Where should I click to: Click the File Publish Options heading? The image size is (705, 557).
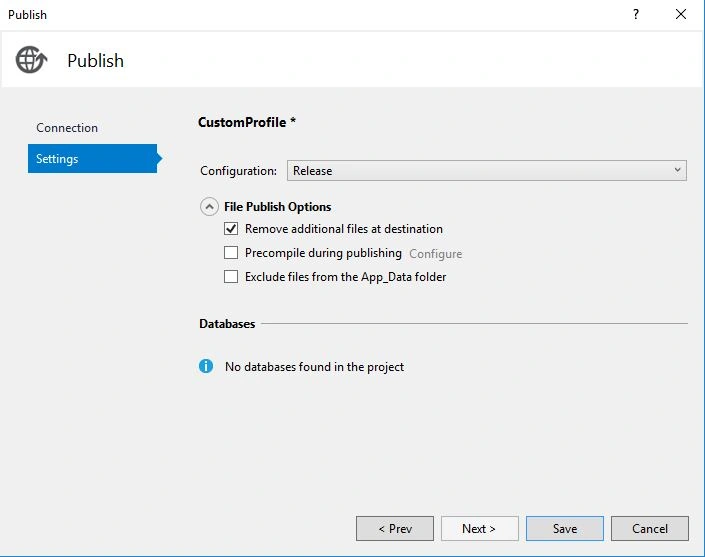click(x=277, y=207)
